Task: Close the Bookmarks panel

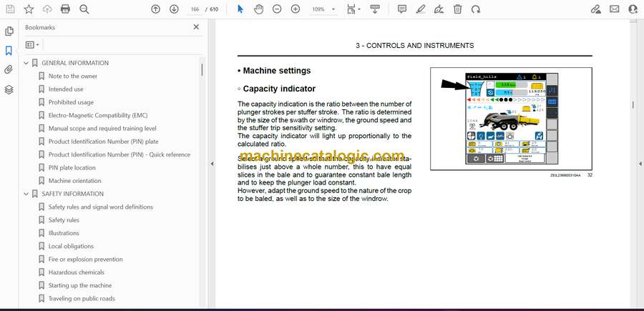Action: point(196,27)
